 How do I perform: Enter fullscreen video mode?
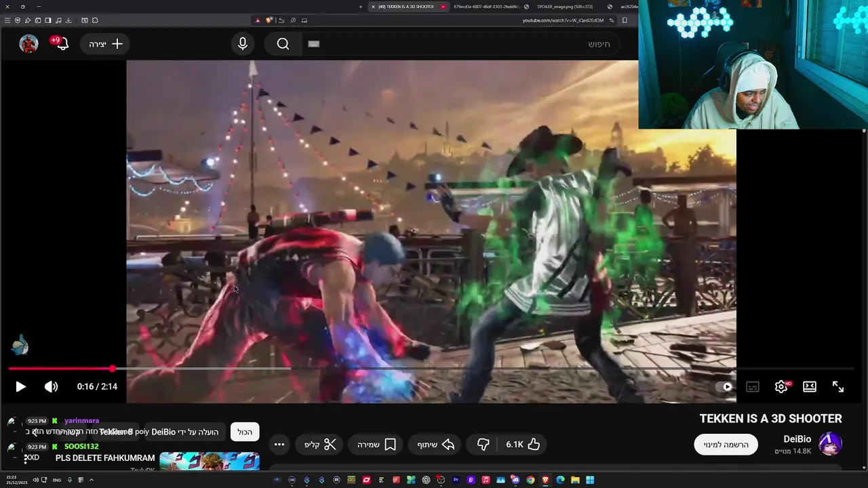pos(838,386)
